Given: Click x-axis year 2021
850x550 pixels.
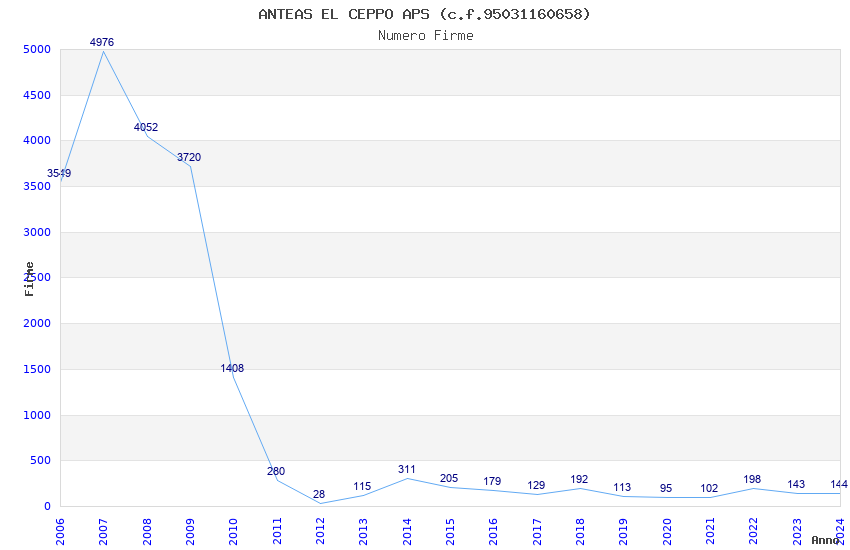Looking at the screenshot, I should pyautogui.click(x=711, y=532).
